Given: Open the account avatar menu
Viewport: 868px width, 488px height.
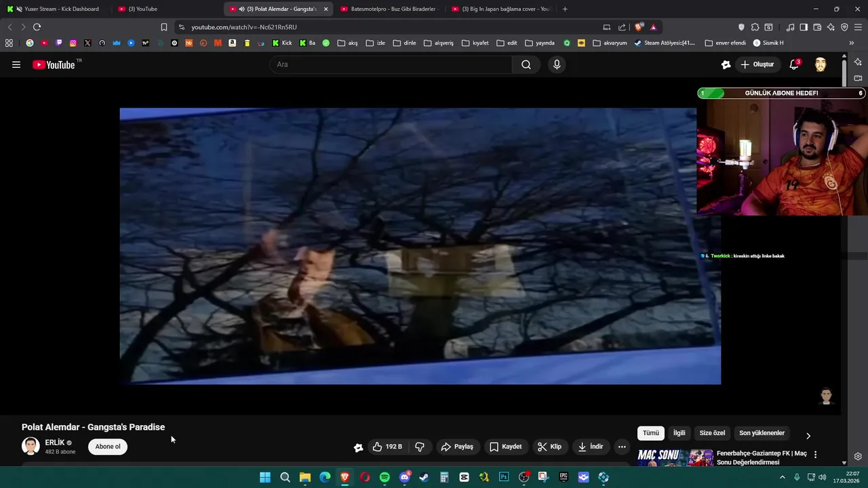Looking at the screenshot, I should coord(821,64).
